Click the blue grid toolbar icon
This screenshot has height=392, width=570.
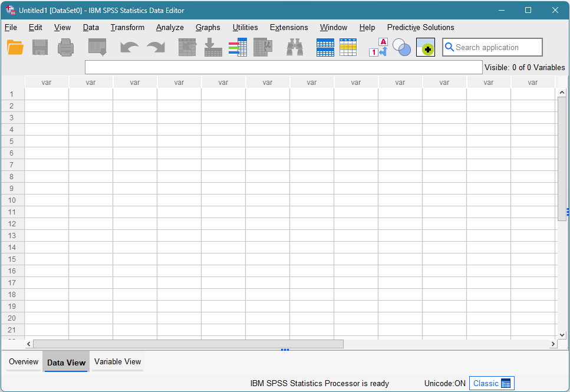pyautogui.click(x=325, y=47)
